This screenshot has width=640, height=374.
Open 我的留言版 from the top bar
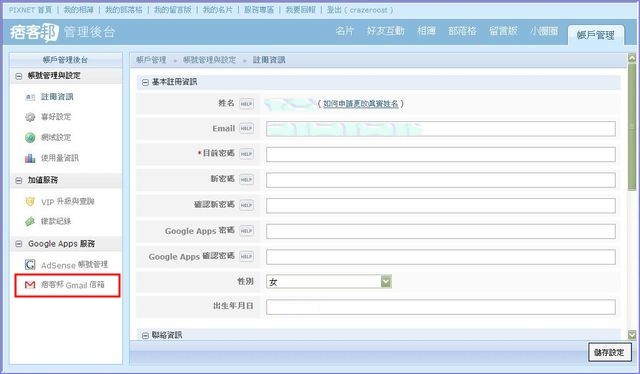point(173,10)
